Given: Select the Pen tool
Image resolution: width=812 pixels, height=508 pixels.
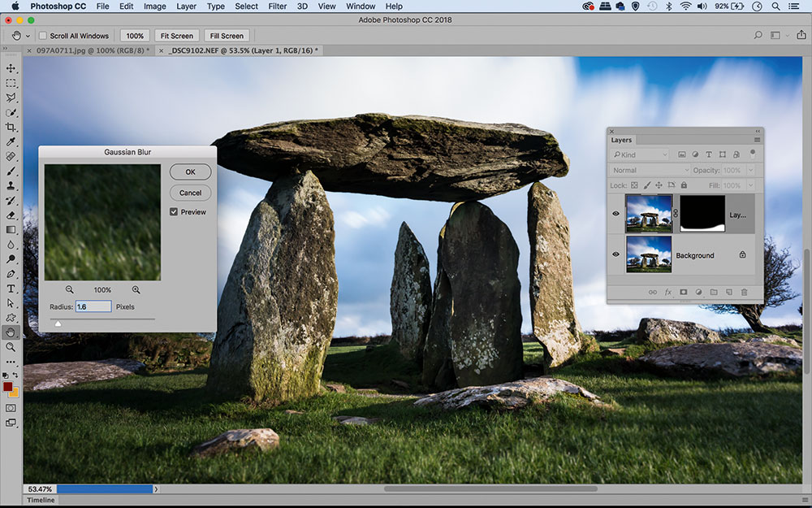Looking at the screenshot, I should [x=11, y=274].
